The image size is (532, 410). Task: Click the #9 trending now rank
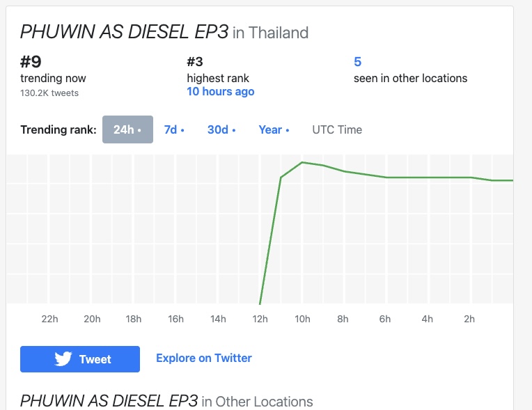31,62
